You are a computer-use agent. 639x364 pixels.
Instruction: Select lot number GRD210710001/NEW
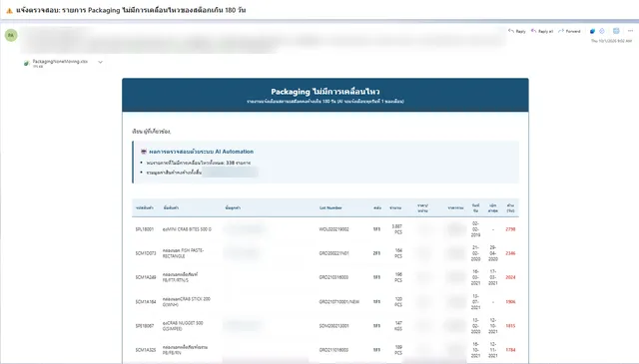(x=339, y=302)
